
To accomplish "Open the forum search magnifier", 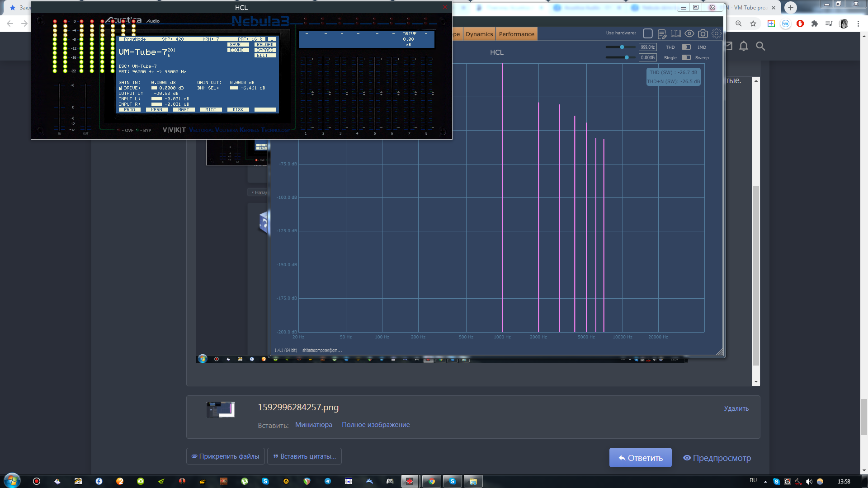I will pyautogui.click(x=760, y=46).
